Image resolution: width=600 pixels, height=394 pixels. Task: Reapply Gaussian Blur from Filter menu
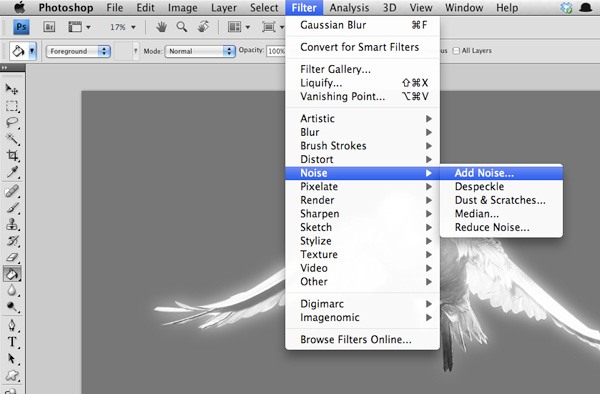pyautogui.click(x=363, y=25)
